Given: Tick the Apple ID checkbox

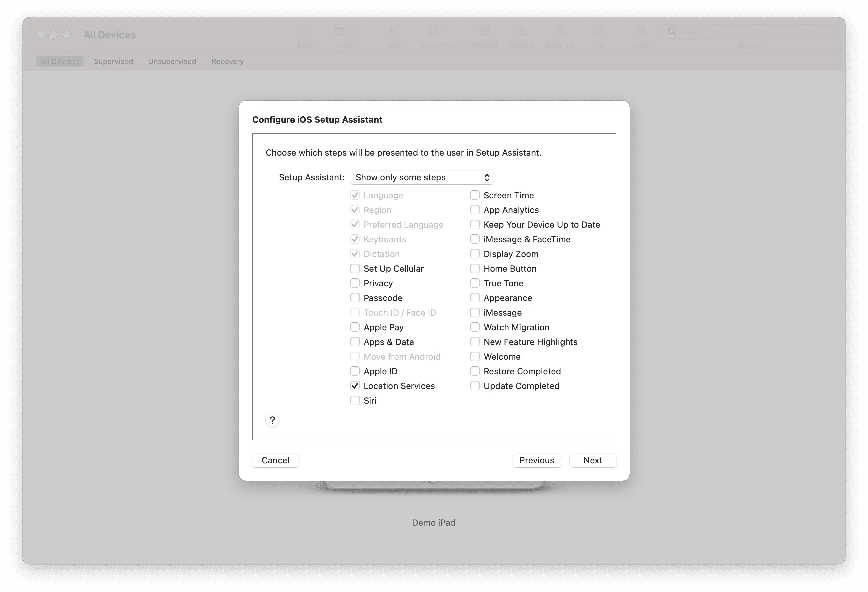Looking at the screenshot, I should point(355,371).
